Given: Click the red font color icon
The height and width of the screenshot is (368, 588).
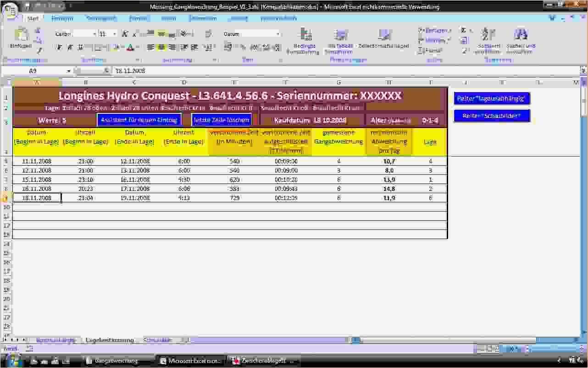Looking at the screenshot, I should click(x=130, y=47).
